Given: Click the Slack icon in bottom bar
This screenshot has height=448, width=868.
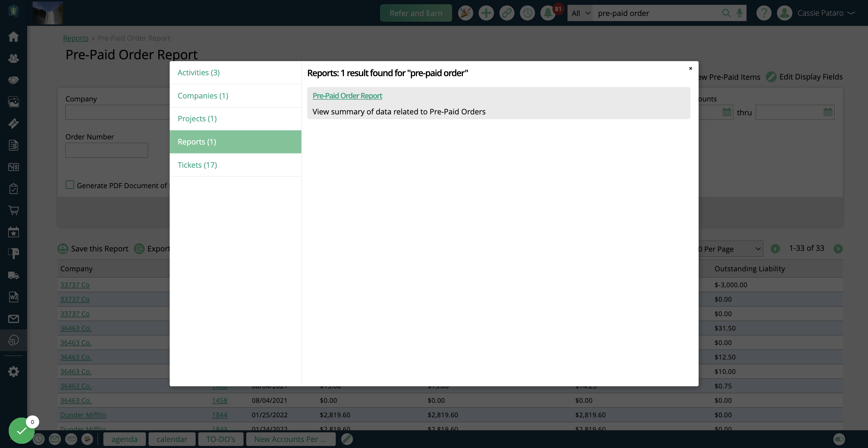Looking at the screenshot, I should [87, 439].
